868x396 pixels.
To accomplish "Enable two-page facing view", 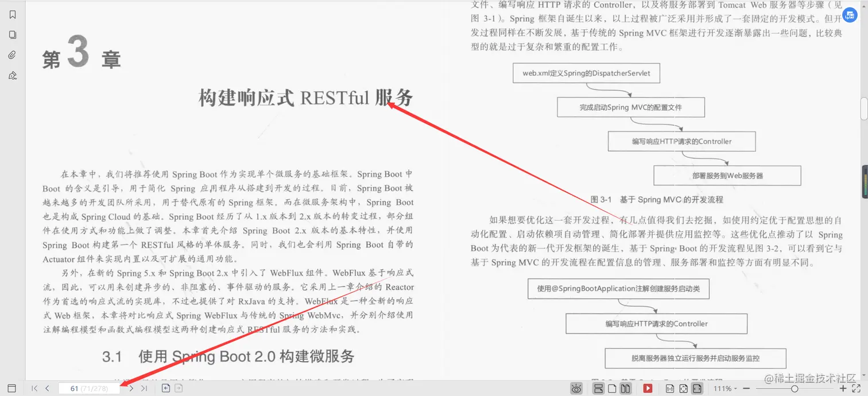I will point(626,388).
